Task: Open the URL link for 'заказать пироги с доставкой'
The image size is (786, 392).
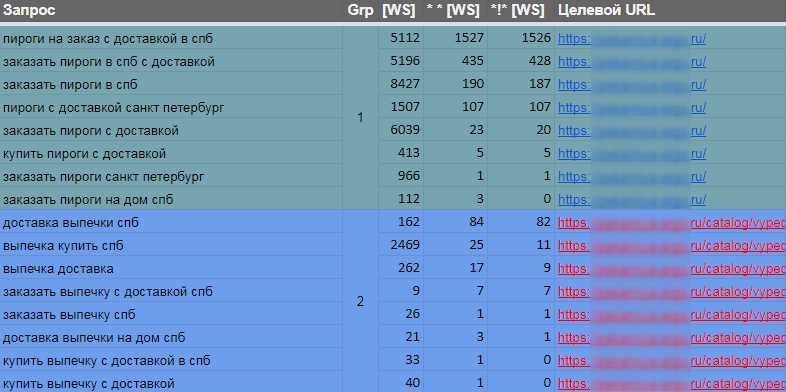Action: pos(632,131)
